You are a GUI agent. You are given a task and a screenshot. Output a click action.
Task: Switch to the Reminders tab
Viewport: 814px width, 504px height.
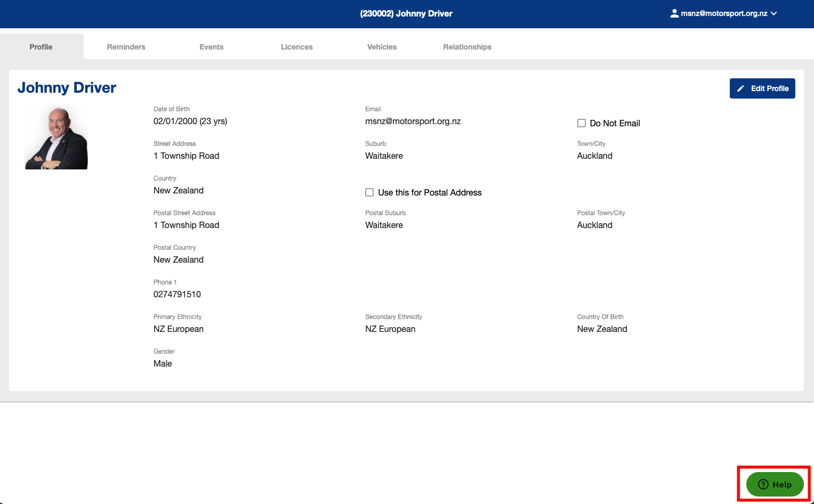point(126,47)
